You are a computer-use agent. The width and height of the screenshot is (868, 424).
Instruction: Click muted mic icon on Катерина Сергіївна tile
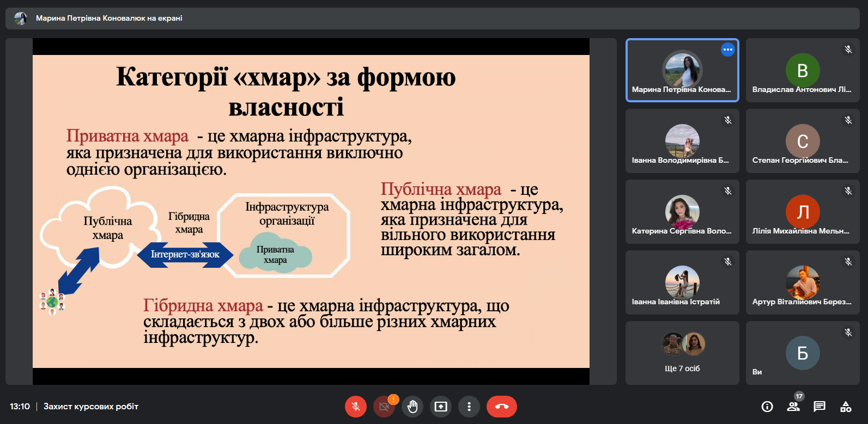tap(728, 191)
